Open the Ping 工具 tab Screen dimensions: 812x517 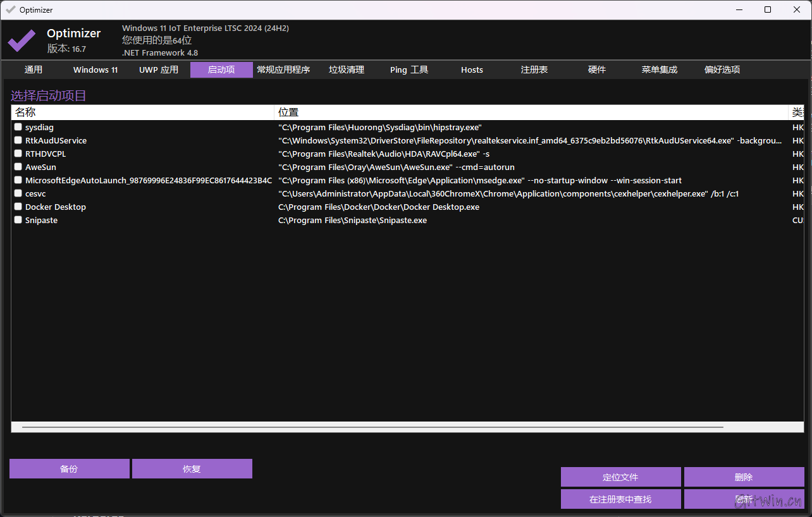click(409, 70)
